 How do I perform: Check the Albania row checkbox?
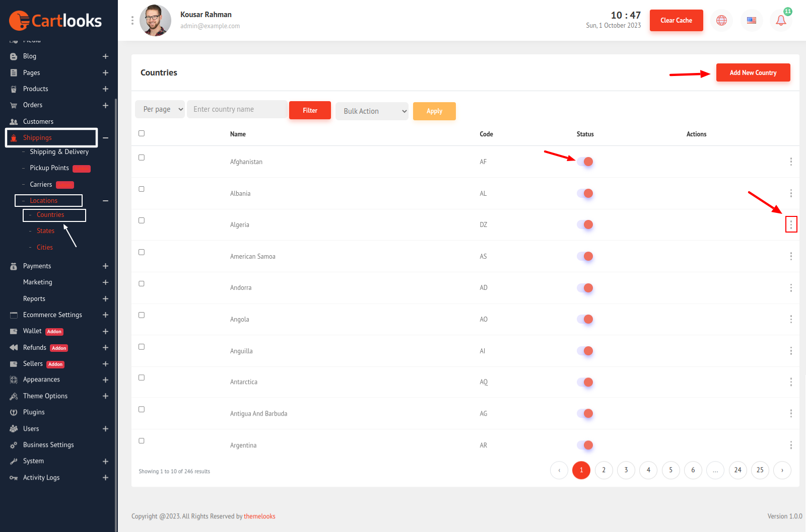point(142,189)
